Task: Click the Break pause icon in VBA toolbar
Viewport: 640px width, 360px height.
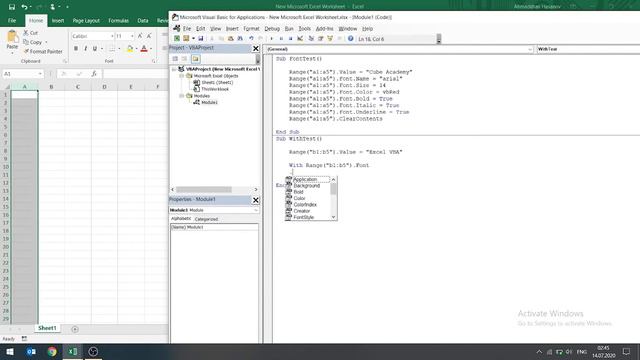Action: pos(281,39)
